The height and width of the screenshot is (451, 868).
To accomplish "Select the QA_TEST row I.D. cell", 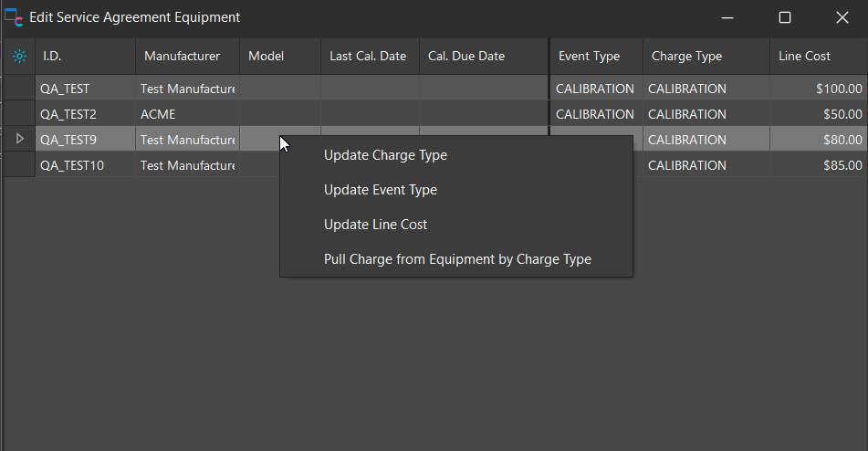I will click(x=85, y=89).
